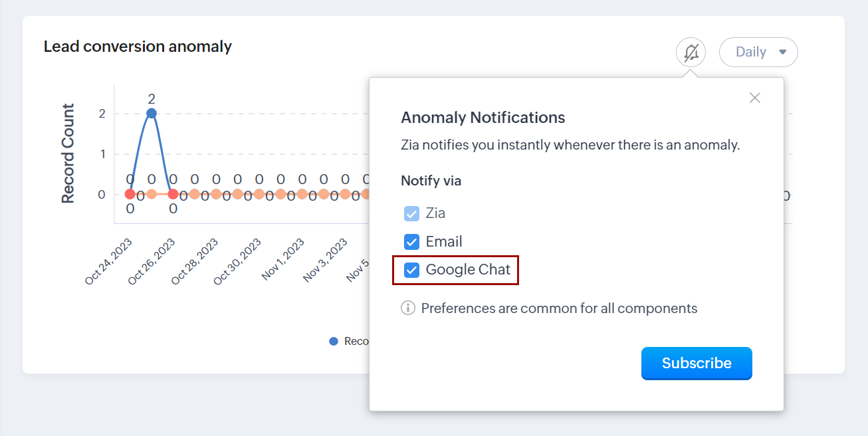Click the Oct 26, 2023 axis label
Image resolution: width=868 pixels, height=436 pixels.
click(x=153, y=261)
